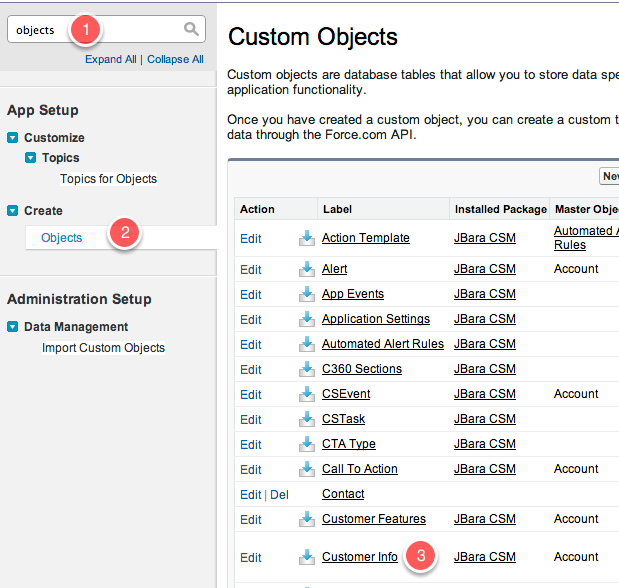
Task: Click the download icon beside Action Template
Action: click(307, 238)
